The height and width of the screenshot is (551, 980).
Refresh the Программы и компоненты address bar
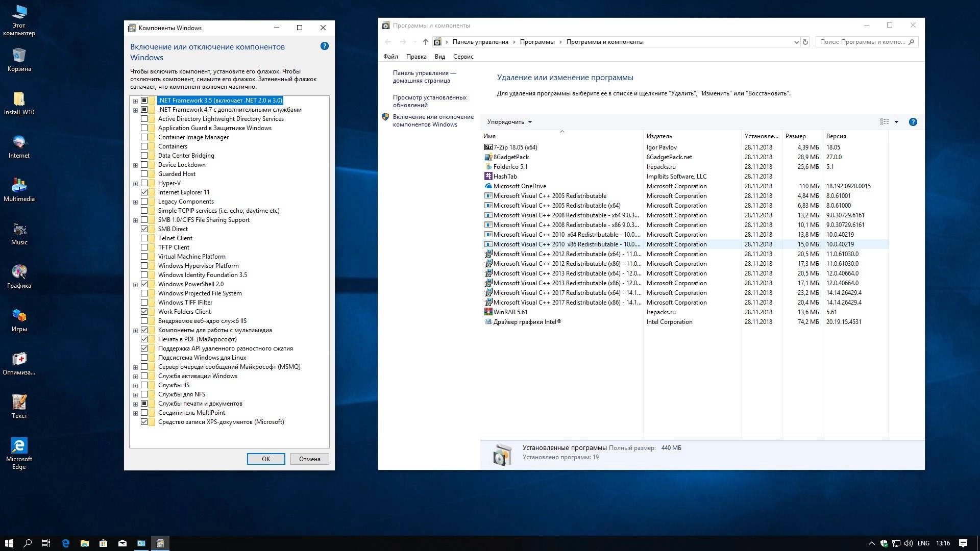[x=805, y=42]
